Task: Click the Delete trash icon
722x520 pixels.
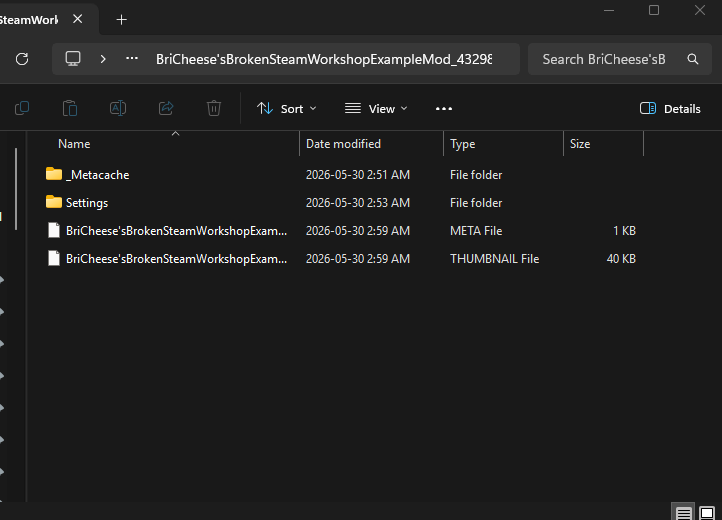Action: coord(214,108)
